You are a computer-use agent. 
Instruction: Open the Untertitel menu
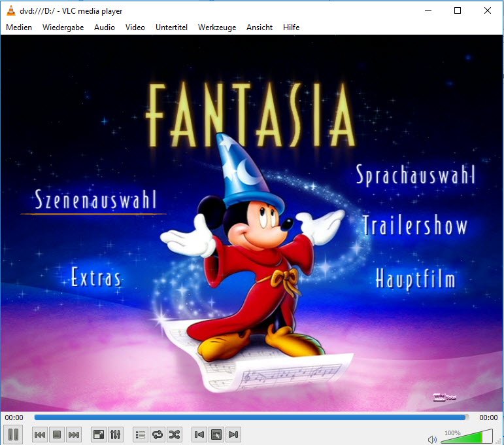(x=171, y=27)
